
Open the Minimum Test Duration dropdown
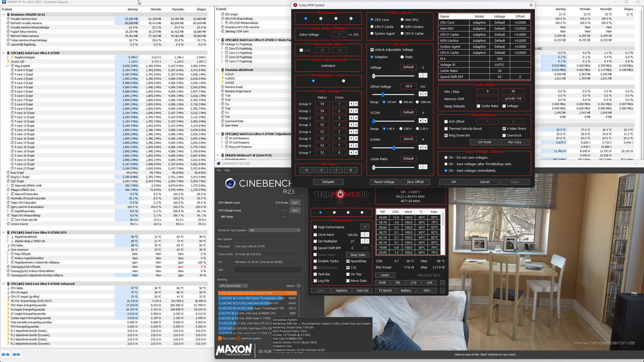(274, 230)
